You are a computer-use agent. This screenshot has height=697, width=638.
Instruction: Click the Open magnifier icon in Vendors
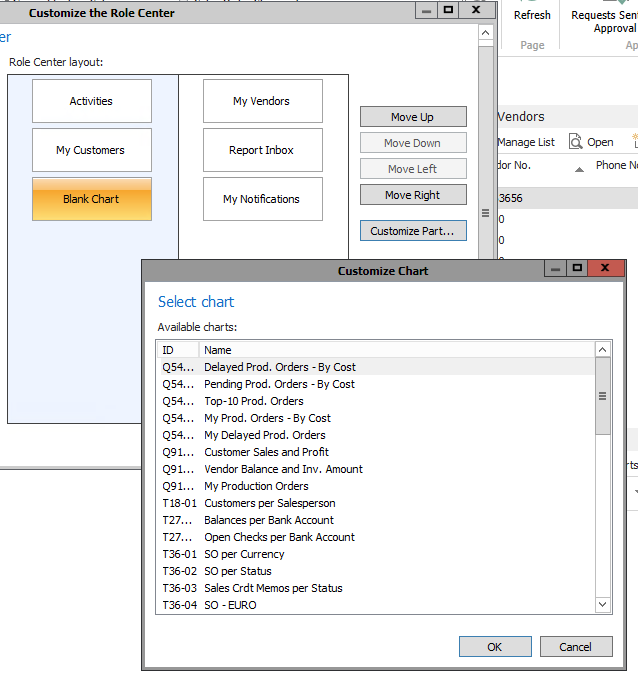click(577, 142)
